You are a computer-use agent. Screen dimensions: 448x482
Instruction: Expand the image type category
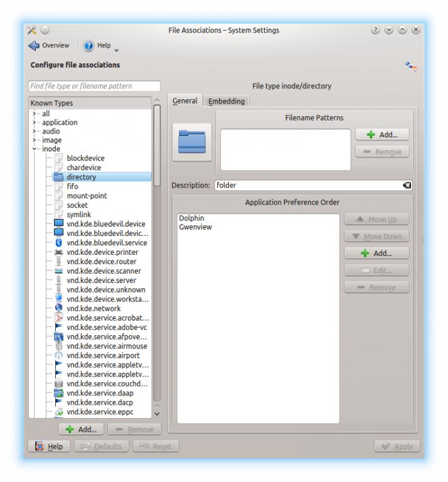click(x=34, y=140)
